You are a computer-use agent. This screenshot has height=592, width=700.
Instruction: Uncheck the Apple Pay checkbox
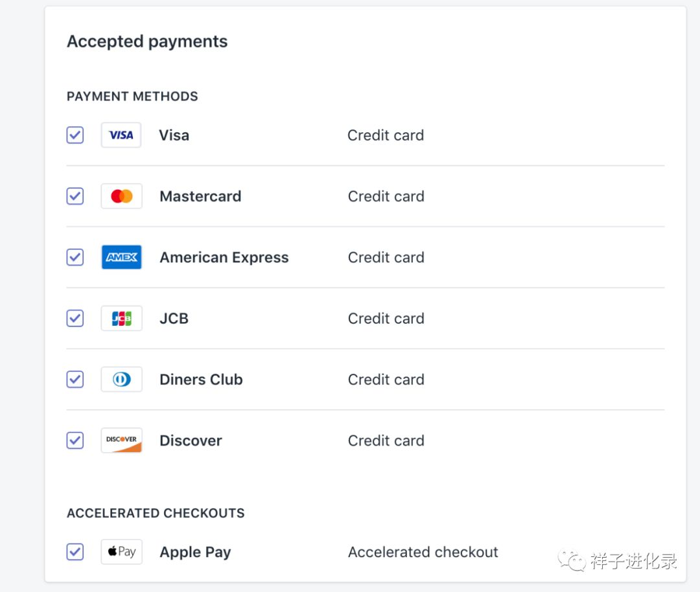pyautogui.click(x=75, y=552)
